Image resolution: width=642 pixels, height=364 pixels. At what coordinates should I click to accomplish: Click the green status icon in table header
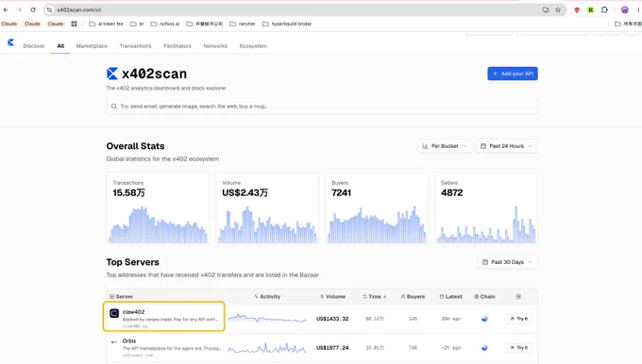tap(518, 296)
